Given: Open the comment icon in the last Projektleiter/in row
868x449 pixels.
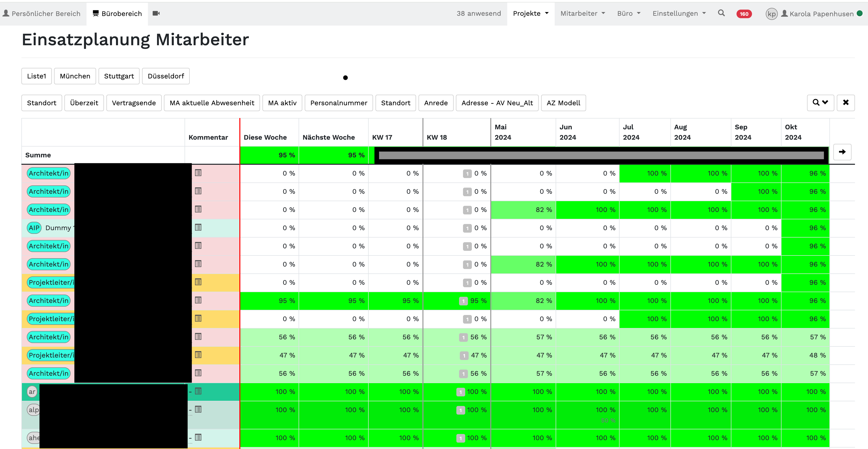Looking at the screenshot, I should click(x=198, y=355).
